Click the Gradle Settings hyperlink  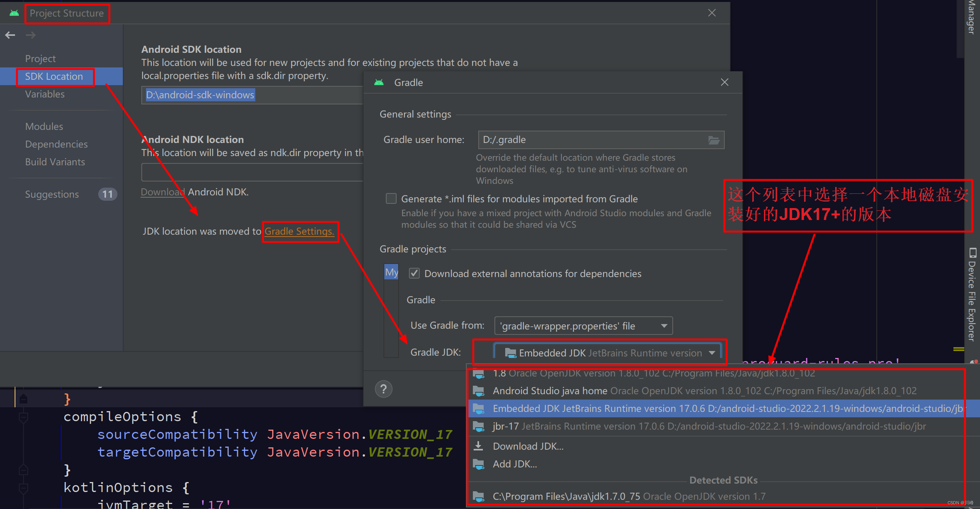[298, 231]
